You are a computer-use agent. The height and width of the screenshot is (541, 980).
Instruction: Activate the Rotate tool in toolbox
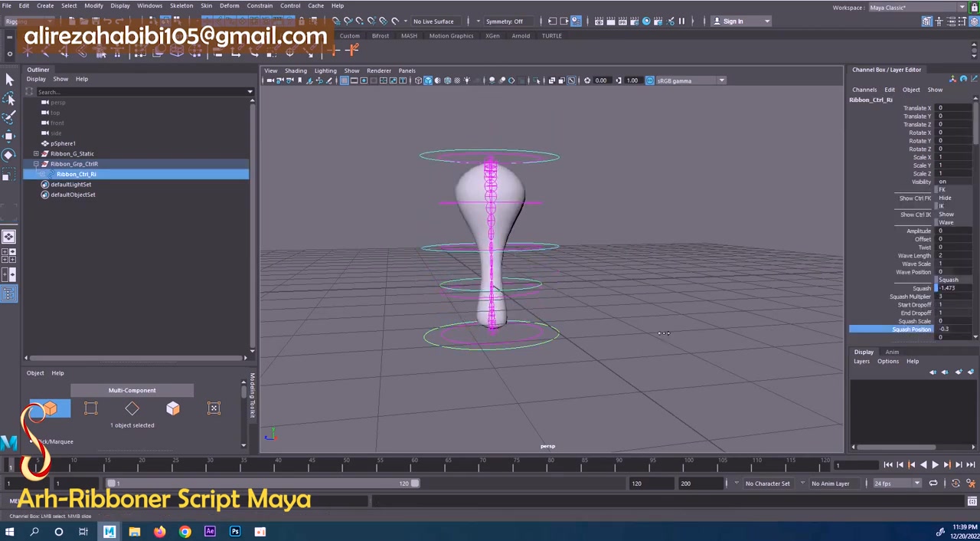pyautogui.click(x=9, y=155)
